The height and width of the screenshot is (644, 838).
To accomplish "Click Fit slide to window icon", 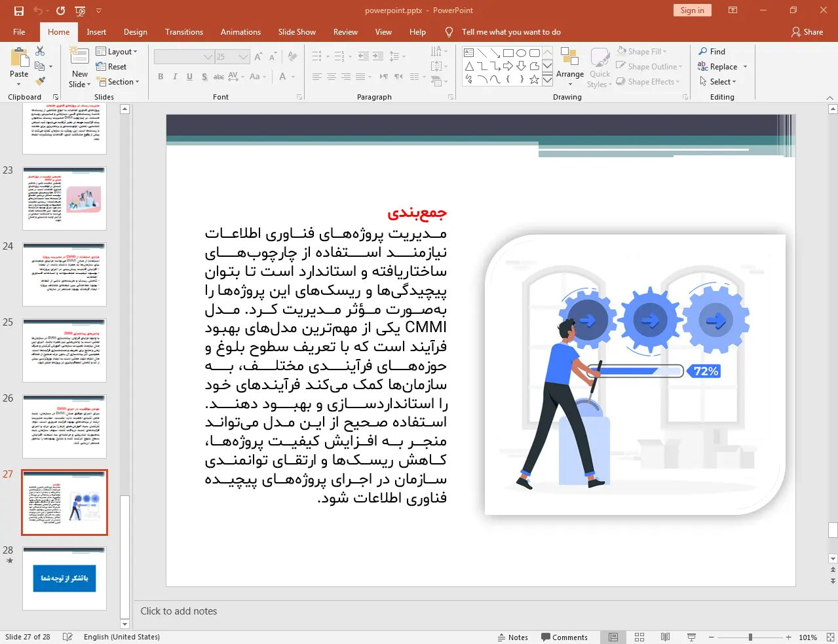I will (x=830, y=637).
